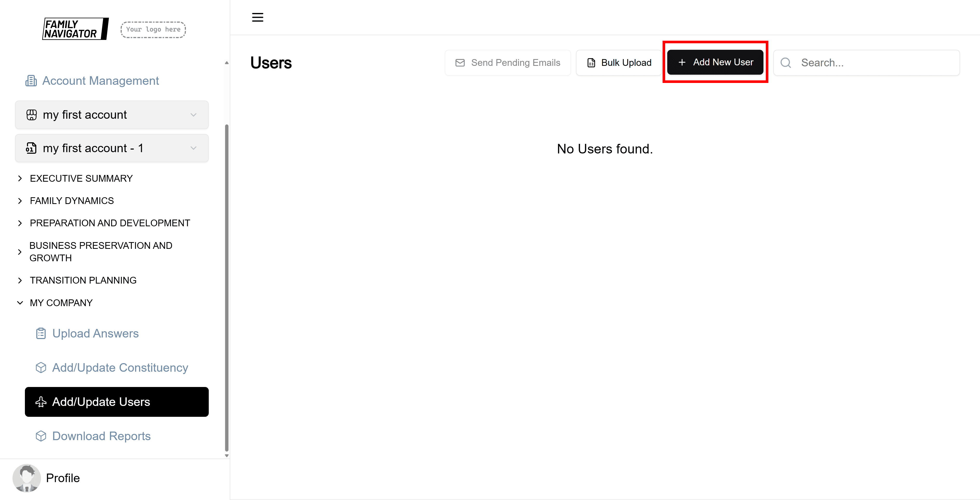This screenshot has height=500, width=980.
Task: Select FAMILY DYNAMICS in the sidebar
Action: pyautogui.click(x=72, y=200)
